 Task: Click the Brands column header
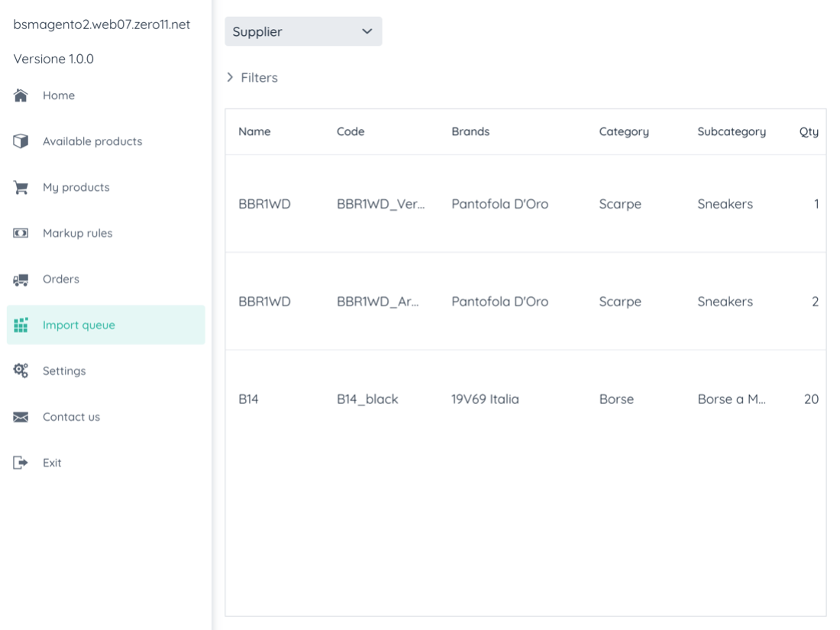470,131
